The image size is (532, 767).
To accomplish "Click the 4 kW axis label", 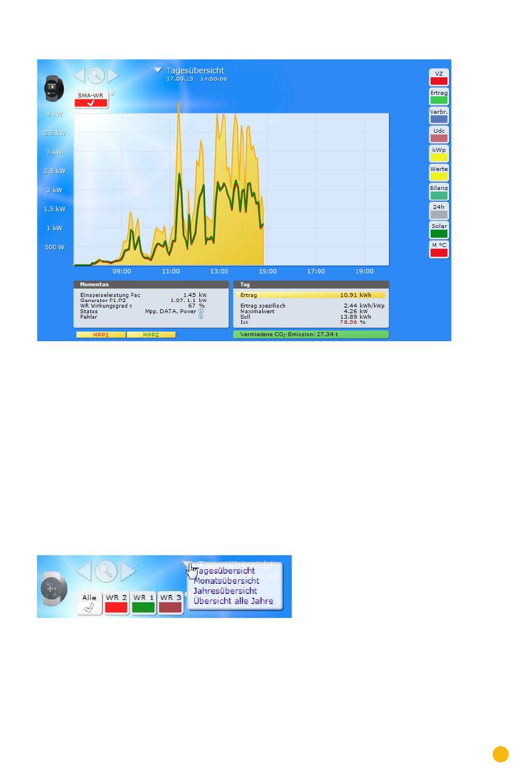I will pyautogui.click(x=54, y=114).
